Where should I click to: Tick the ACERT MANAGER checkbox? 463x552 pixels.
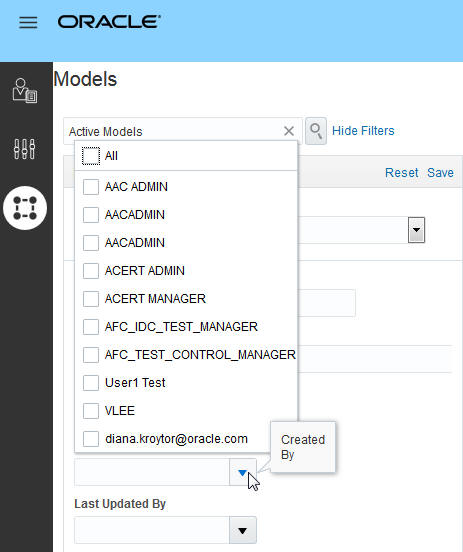(x=91, y=299)
